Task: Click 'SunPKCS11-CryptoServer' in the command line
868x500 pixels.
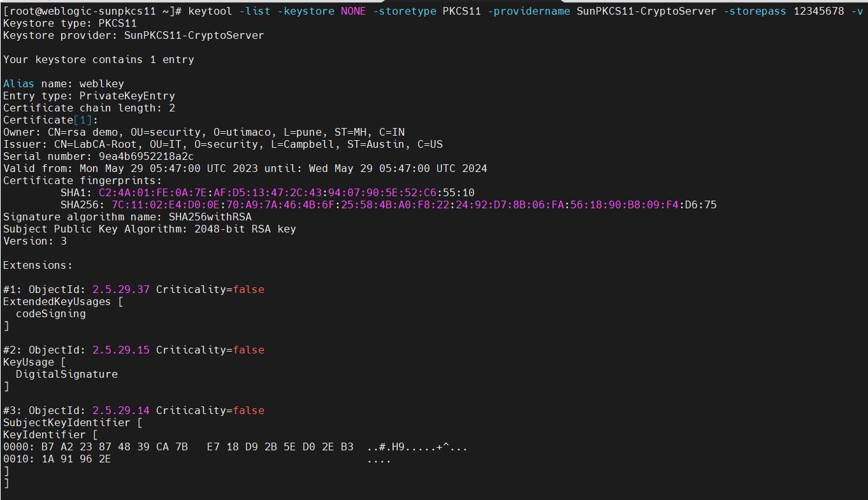Action: coord(647,11)
